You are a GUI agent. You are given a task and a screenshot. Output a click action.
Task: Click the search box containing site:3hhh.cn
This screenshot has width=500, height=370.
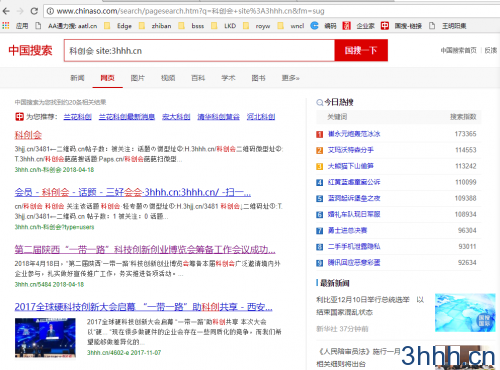[x=199, y=51]
